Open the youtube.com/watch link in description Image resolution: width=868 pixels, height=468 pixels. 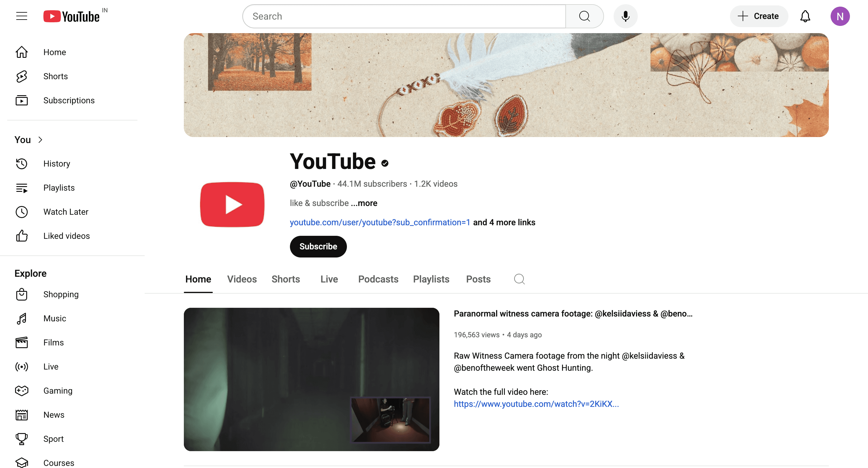[536, 404]
